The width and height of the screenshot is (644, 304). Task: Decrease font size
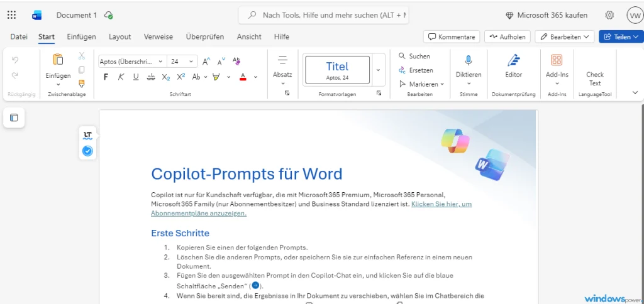pos(221,62)
